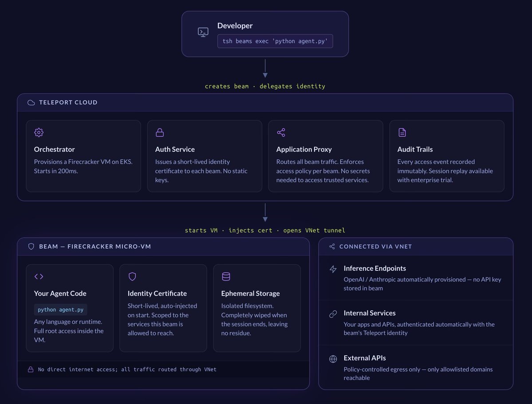Click the Ephemeral Storage title
532x404 pixels.
point(250,293)
